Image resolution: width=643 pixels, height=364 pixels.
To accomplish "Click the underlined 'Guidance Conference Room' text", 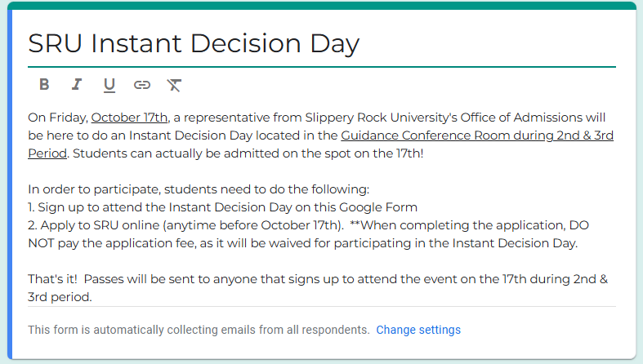I will [413, 135].
